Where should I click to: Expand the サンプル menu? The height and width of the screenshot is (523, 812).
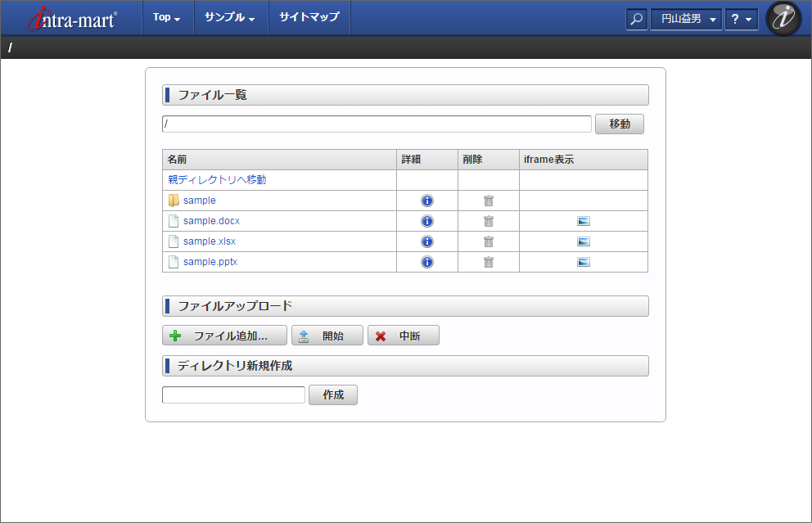(230, 17)
